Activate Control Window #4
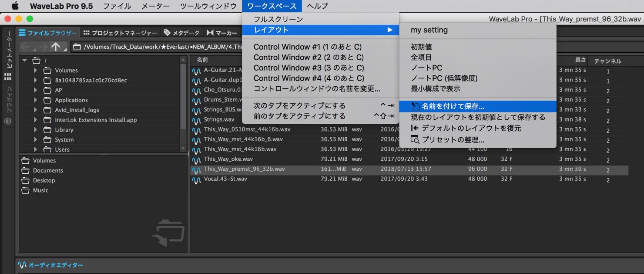 [321, 78]
